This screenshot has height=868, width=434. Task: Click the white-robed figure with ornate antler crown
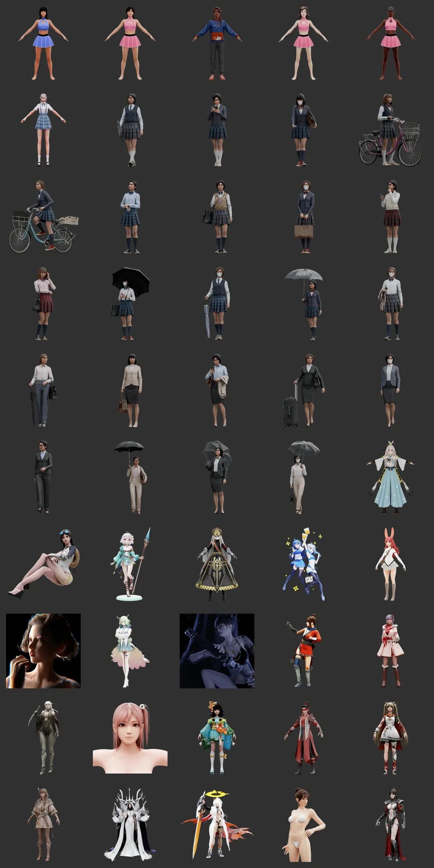pos(130,825)
